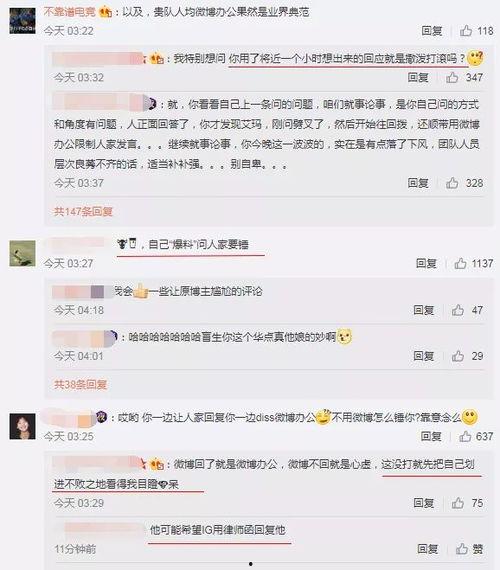
Task: Click 回复 on the 03:32 reply
Action: 418,77
